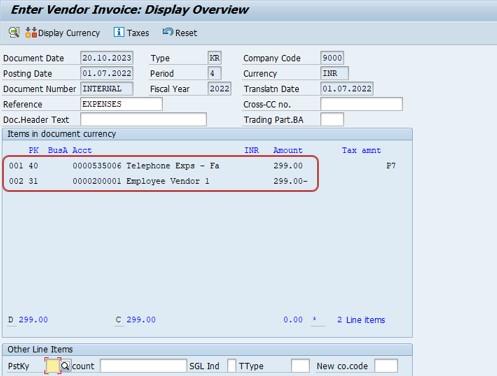The image size is (497, 376).
Task: Click the Trading Part.BA input field
Action: (x=332, y=119)
